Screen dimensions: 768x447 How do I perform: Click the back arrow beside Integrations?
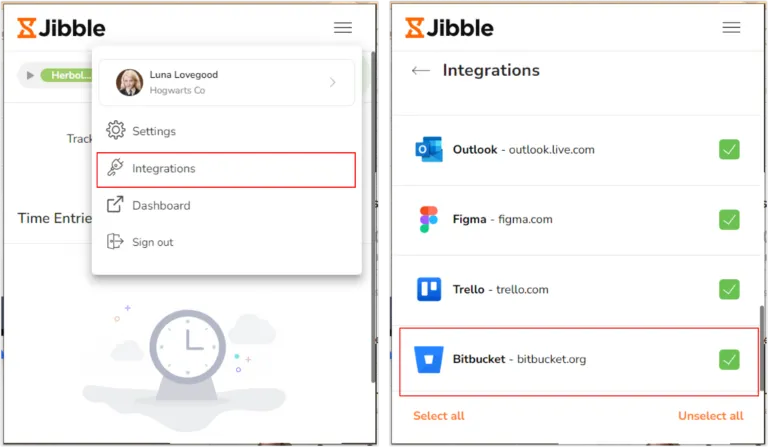[420, 71]
